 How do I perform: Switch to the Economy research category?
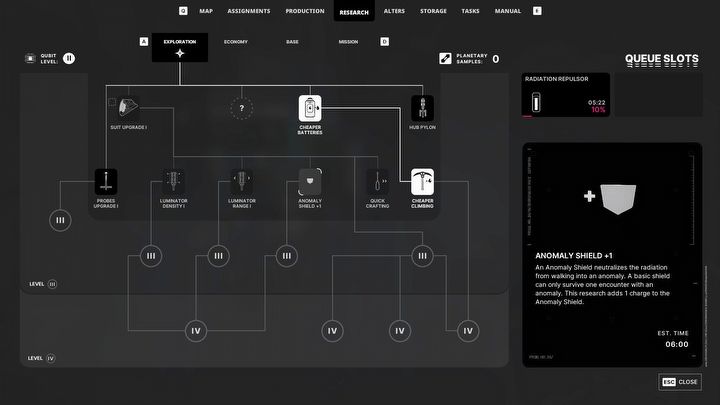[x=236, y=42]
